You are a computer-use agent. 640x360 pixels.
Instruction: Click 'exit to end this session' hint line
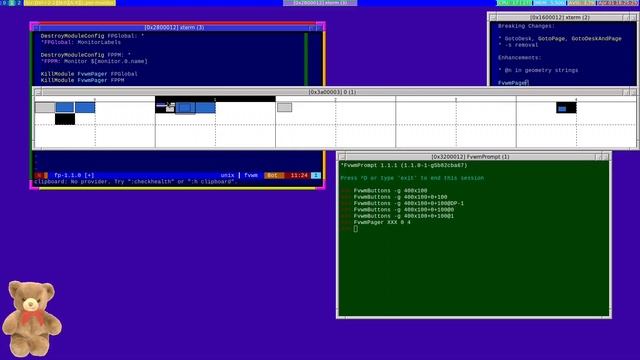click(412, 178)
